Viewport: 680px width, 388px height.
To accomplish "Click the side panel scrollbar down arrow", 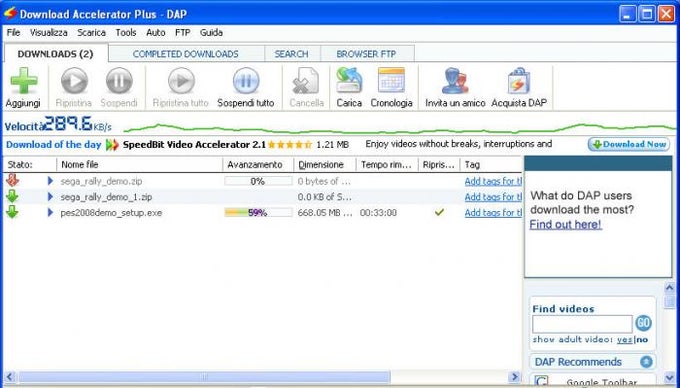I will 669,378.
